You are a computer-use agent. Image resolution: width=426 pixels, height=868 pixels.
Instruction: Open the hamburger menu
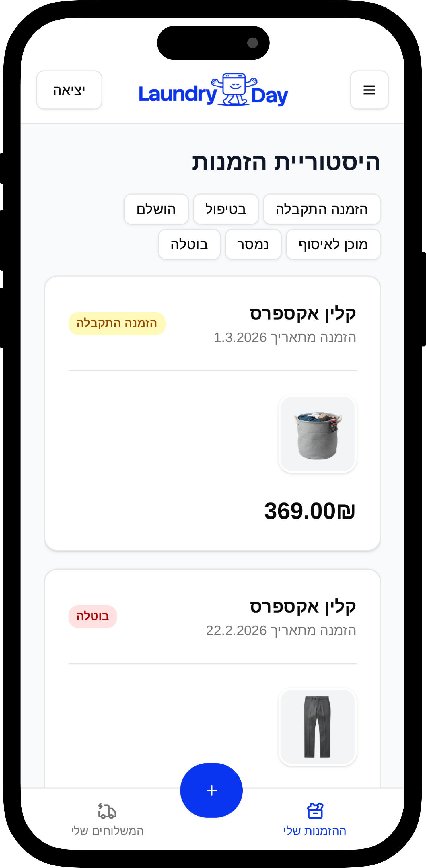tap(369, 90)
